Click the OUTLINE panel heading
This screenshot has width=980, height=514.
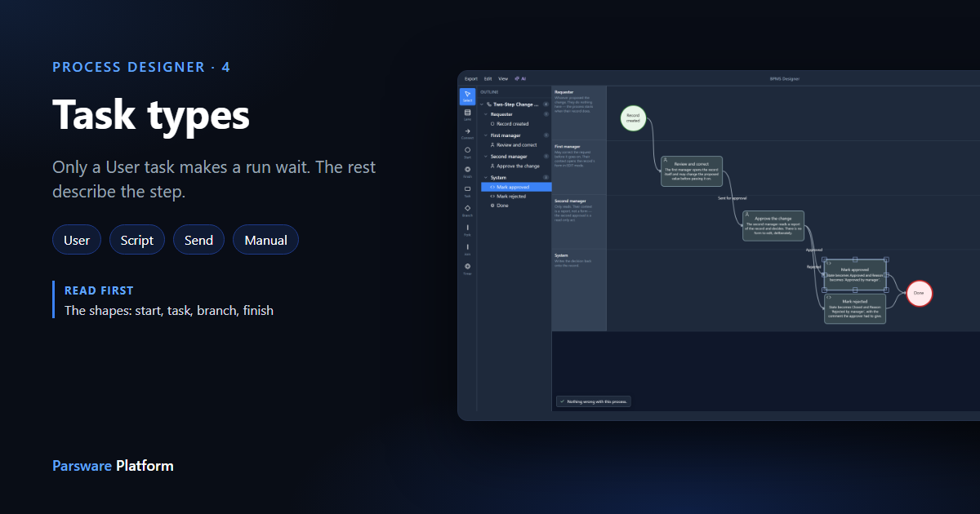point(489,92)
